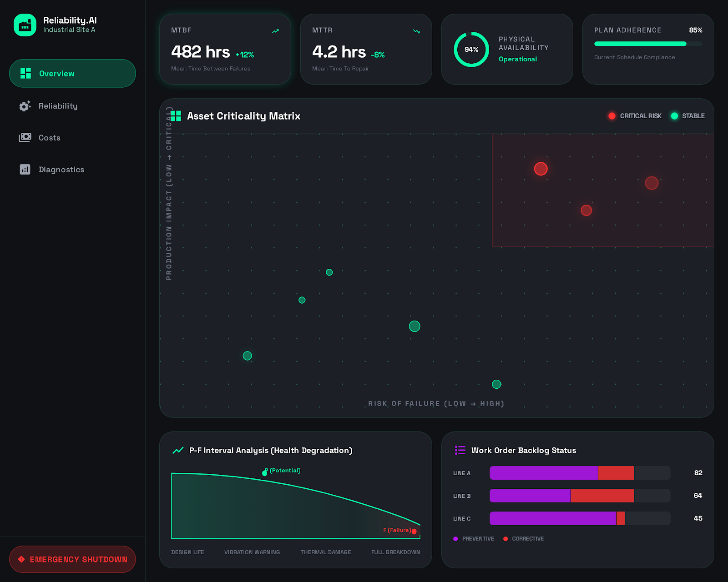The height and width of the screenshot is (582, 728).
Task: Click the Design Life axis label
Action: [187, 552]
